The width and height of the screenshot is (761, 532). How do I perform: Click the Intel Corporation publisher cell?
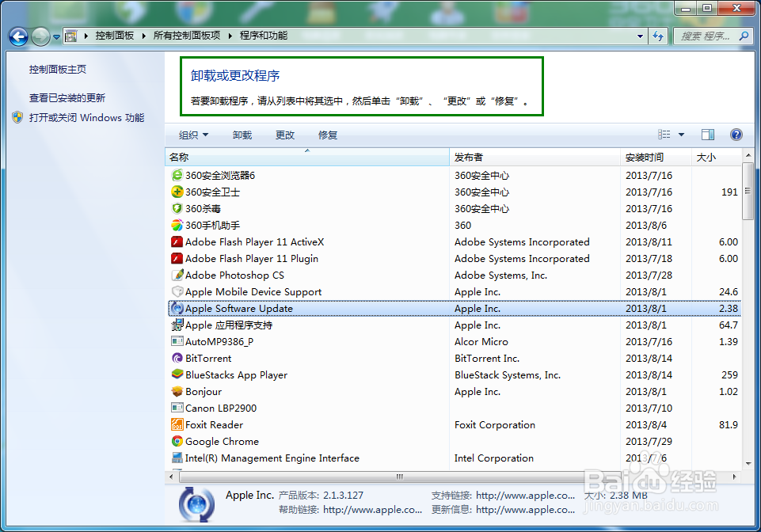[x=493, y=458]
